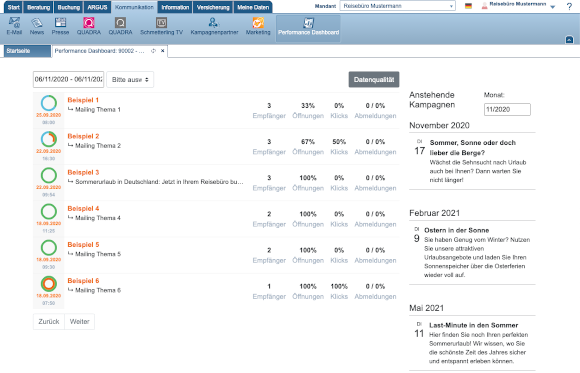Open the pink QUADRA icon
Screen dimensions: 580x373
click(x=89, y=26)
